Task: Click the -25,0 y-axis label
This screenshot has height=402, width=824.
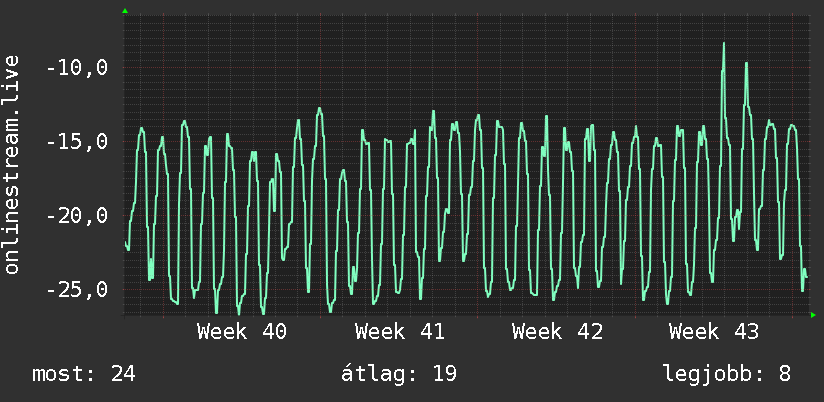Action: [77, 290]
